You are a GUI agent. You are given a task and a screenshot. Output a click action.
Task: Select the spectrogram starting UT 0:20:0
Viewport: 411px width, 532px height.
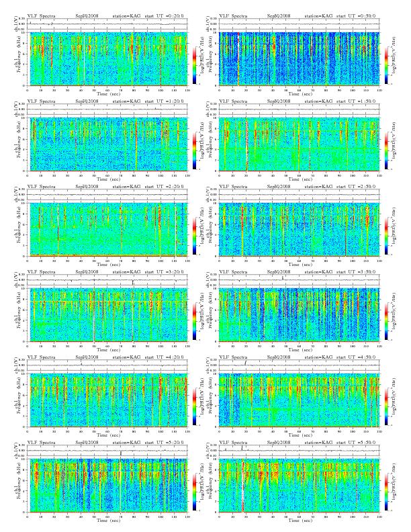point(107,58)
